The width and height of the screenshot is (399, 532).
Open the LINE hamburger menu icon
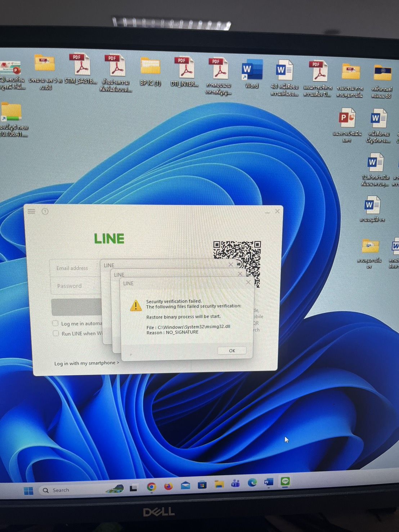[31, 211]
